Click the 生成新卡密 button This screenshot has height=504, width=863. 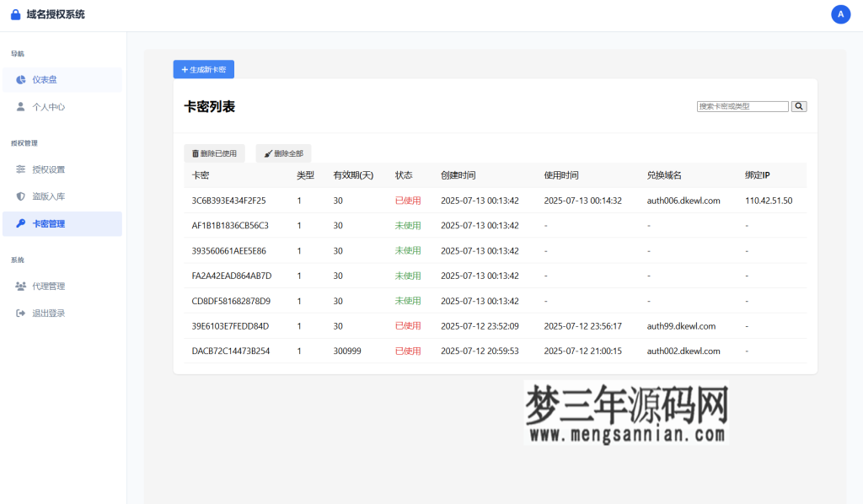[203, 69]
